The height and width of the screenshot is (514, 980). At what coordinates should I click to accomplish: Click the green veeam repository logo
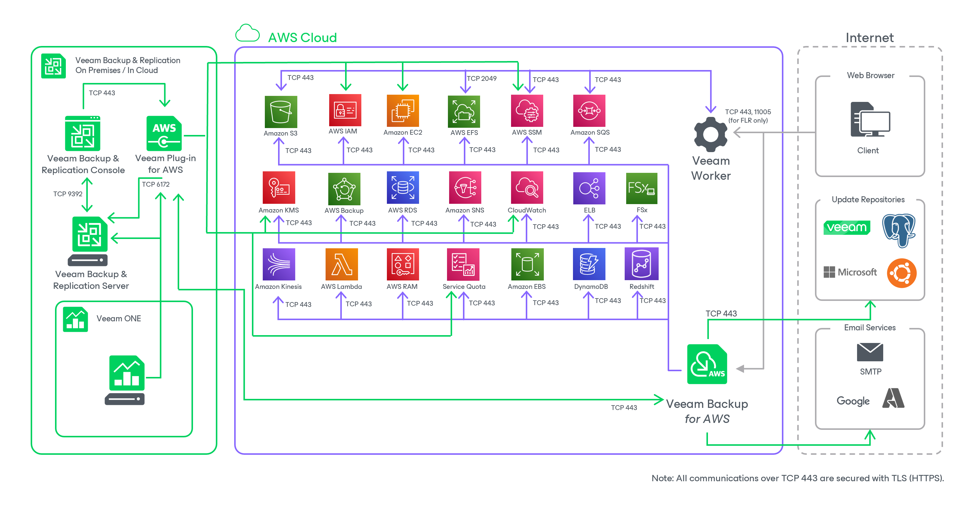(847, 228)
